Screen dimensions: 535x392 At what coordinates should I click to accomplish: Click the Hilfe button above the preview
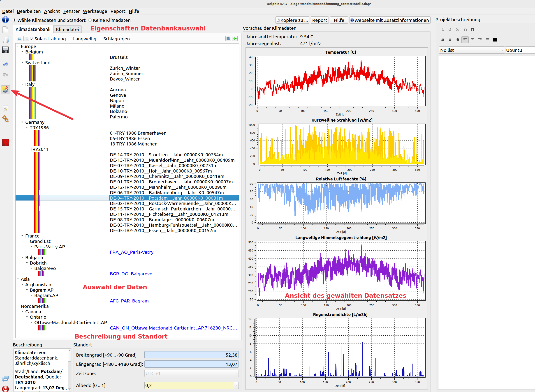coord(339,20)
